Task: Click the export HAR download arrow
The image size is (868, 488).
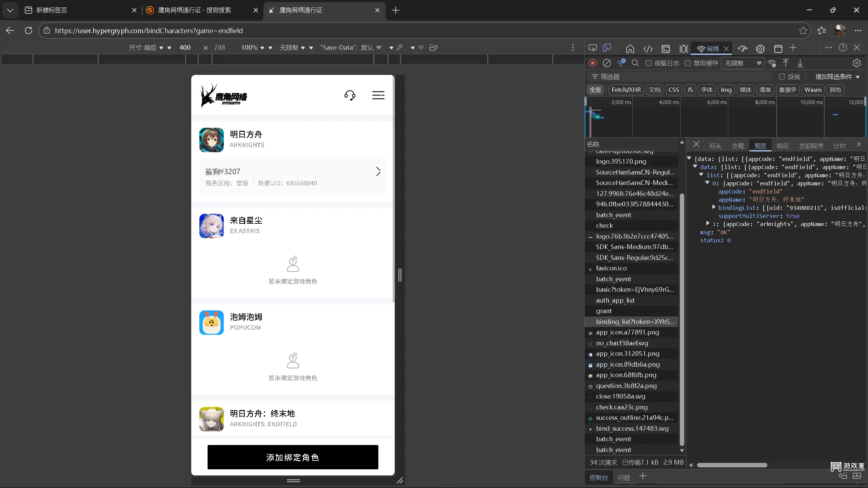Action: tap(800, 63)
